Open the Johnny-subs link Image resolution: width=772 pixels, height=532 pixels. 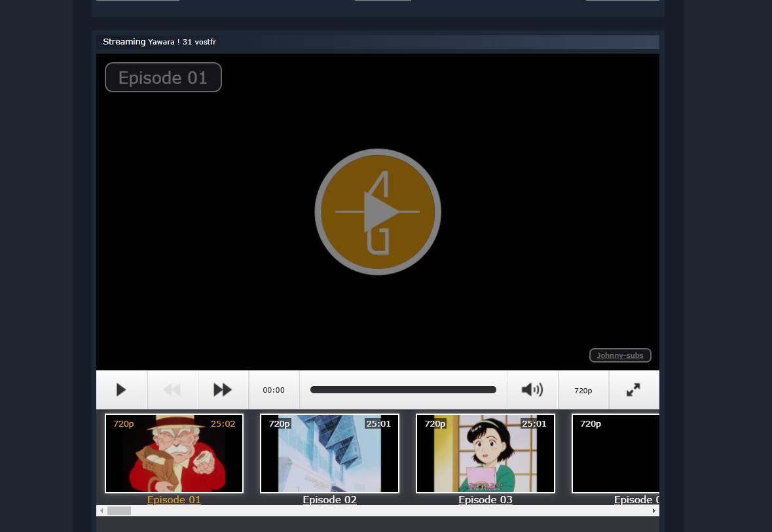(x=620, y=355)
